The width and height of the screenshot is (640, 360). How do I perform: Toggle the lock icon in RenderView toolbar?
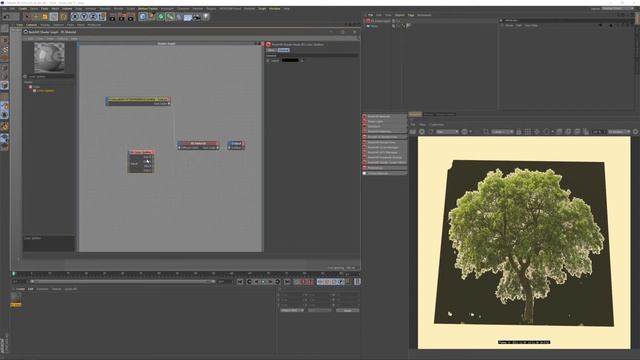point(519,132)
